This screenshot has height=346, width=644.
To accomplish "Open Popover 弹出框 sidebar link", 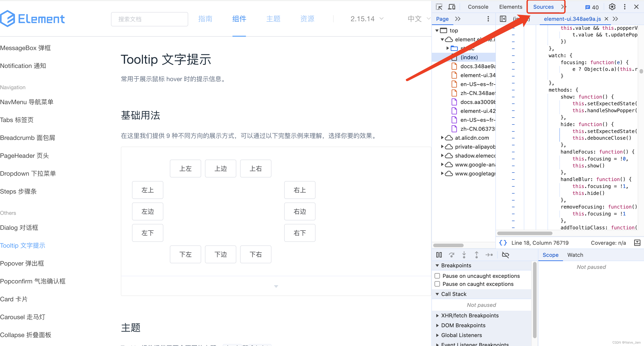I will tap(22, 263).
